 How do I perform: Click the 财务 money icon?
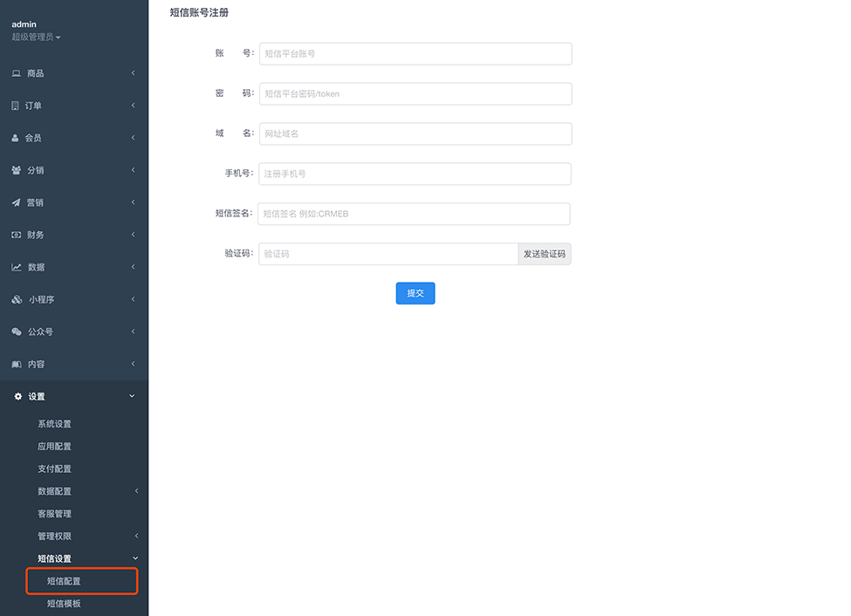[17, 235]
